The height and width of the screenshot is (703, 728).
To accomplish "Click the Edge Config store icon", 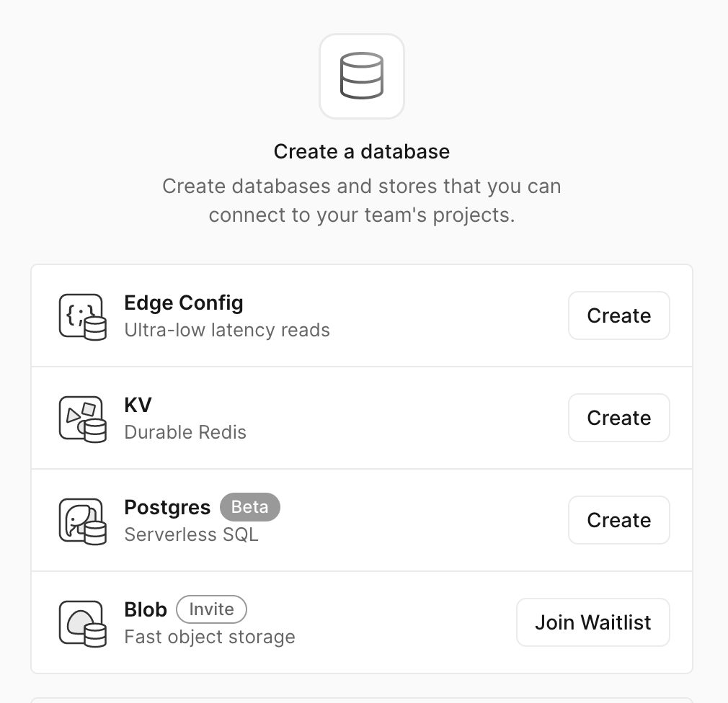I will click(x=82, y=316).
